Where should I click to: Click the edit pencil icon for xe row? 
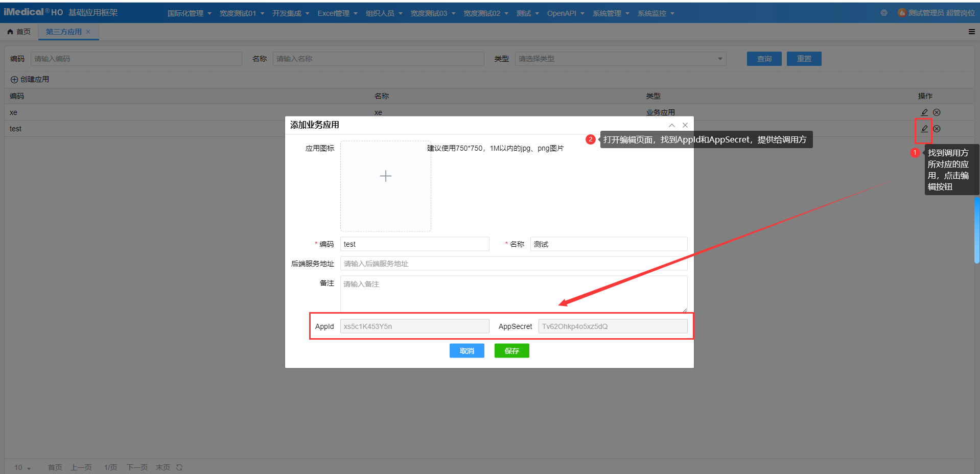pyautogui.click(x=924, y=112)
